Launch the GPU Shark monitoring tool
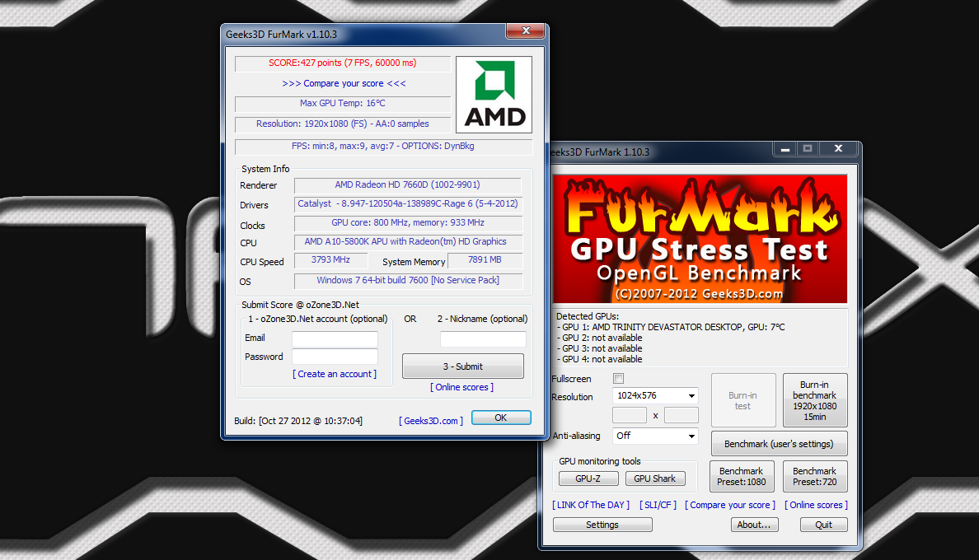 [655, 478]
